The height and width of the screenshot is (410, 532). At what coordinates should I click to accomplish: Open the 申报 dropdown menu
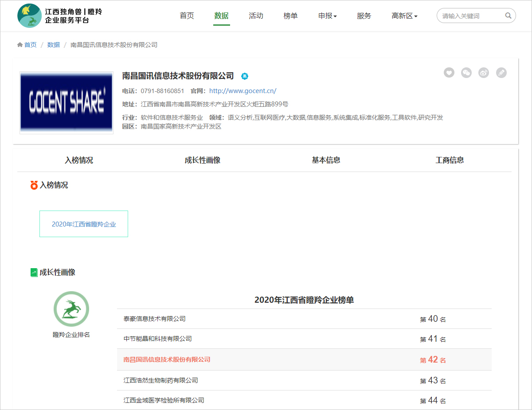(x=328, y=16)
